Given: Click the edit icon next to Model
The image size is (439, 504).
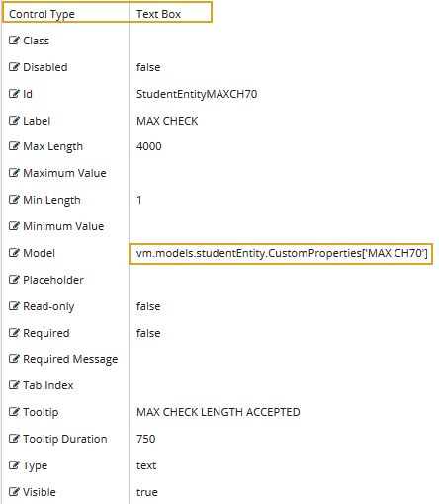Looking at the screenshot, I should (x=14, y=253).
